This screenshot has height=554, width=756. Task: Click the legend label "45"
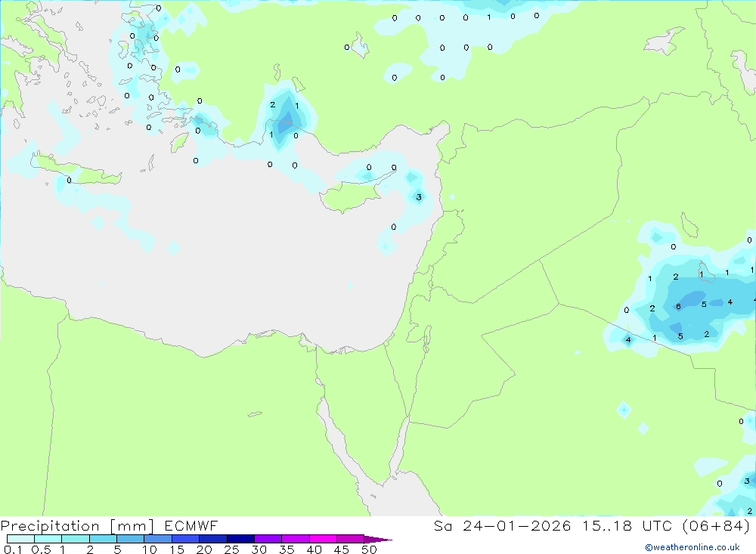[x=342, y=549]
